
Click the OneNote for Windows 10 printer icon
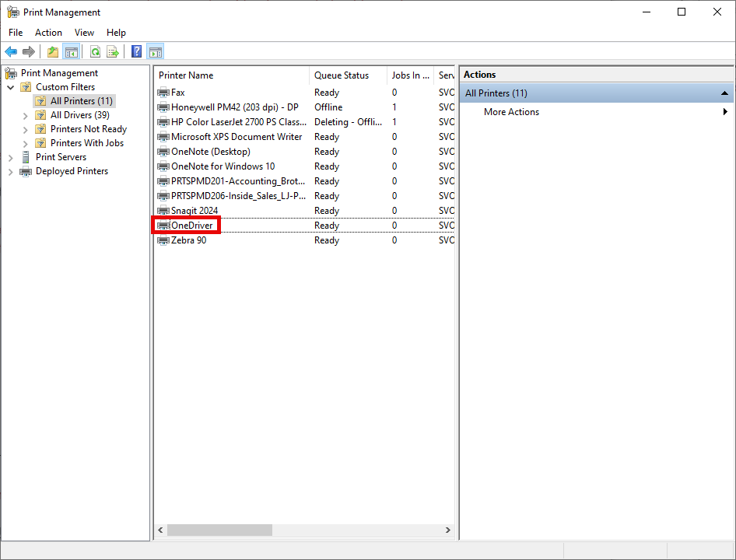pyautogui.click(x=163, y=166)
